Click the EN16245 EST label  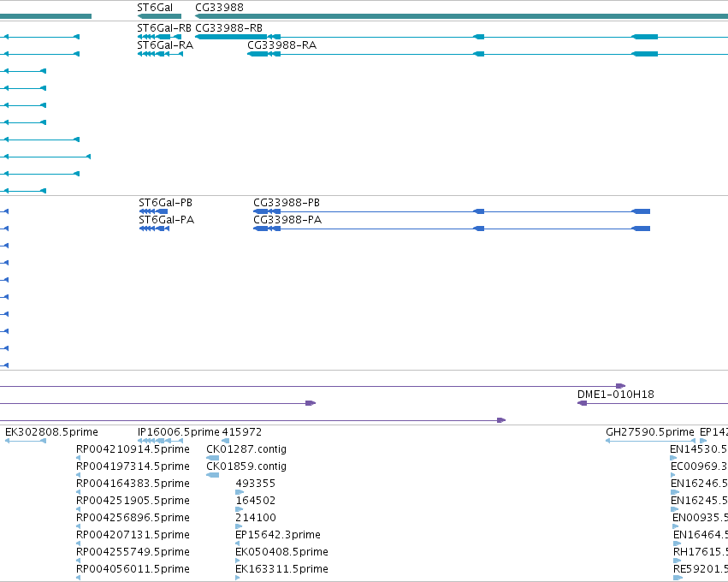699,501
